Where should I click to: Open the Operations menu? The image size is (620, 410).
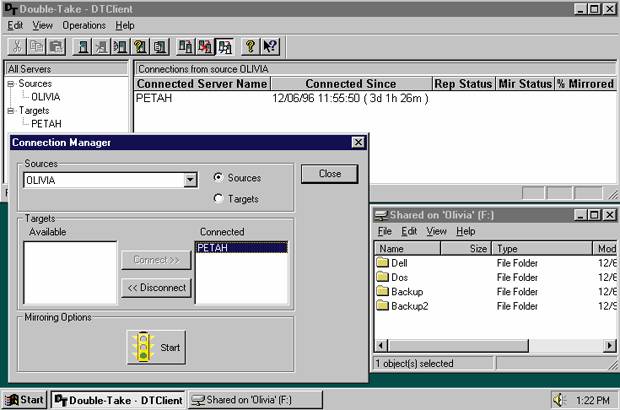(x=84, y=24)
